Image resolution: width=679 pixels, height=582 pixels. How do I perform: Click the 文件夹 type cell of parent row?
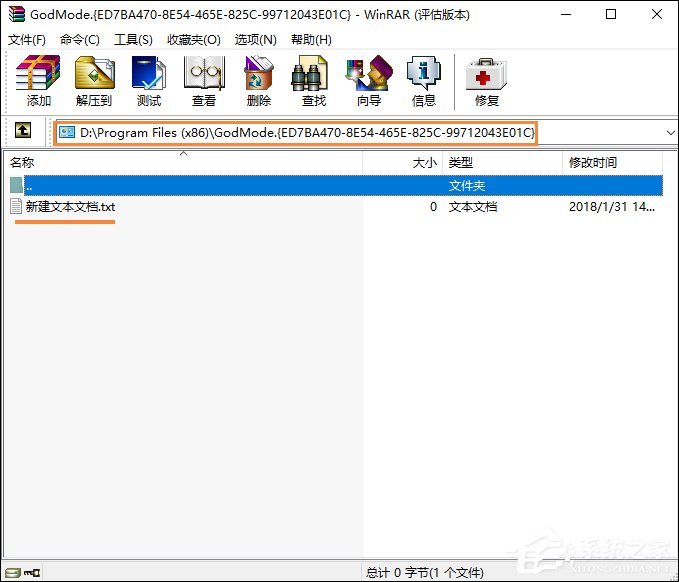(x=467, y=186)
